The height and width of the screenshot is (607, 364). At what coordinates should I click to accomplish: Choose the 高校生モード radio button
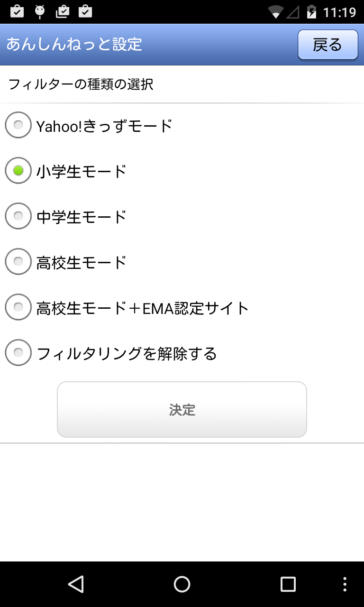click(x=18, y=261)
